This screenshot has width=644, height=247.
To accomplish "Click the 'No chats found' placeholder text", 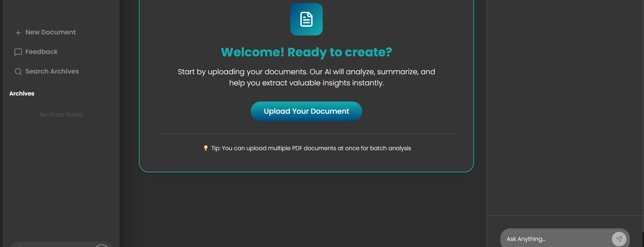I will (61, 114).
